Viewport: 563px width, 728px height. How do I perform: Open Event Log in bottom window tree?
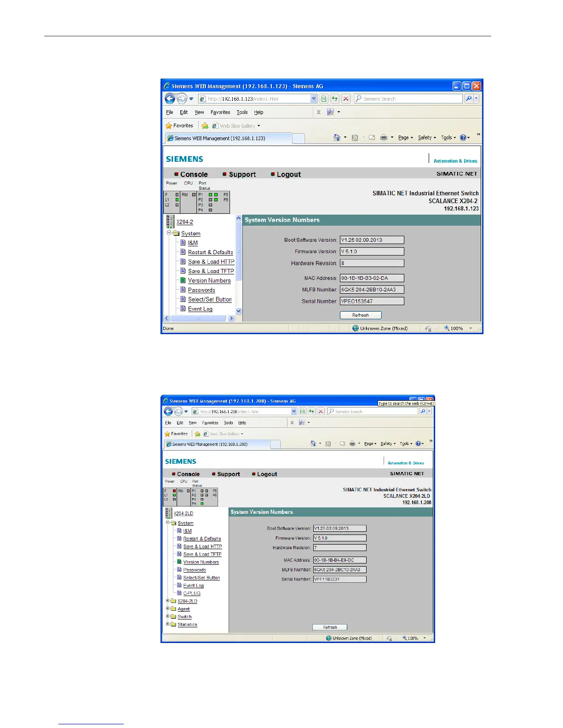pos(193,586)
